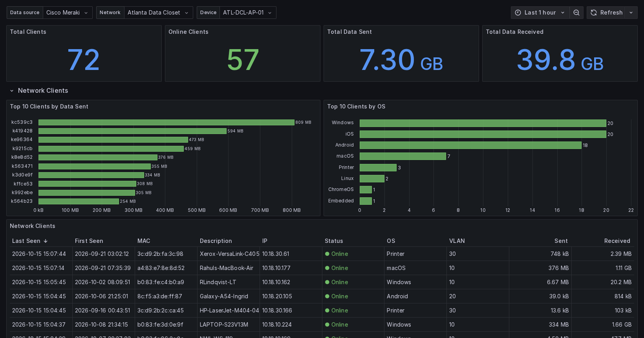The height and width of the screenshot is (338, 644).
Task: Sort table by OS column header
Action: pyautogui.click(x=391, y=241)
